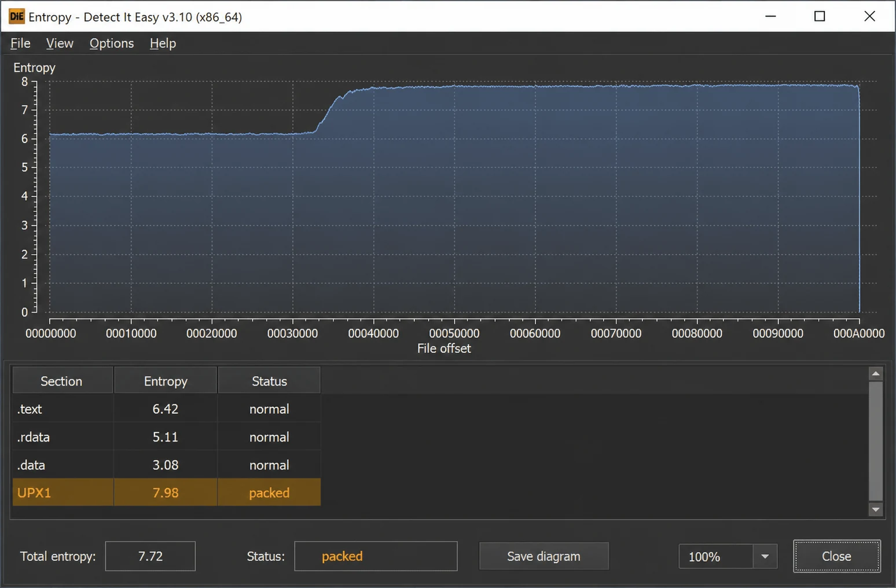Click the 6.42 entropy cell
Image resolution: width=896 pixels, height=588 pixels.
tap(166, 409)
